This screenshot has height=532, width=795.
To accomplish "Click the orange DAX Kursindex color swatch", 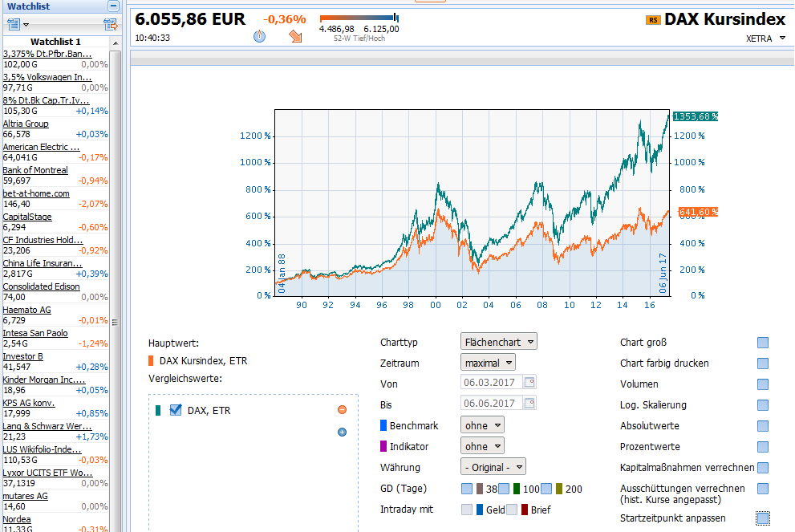I will (x=152, y=361).
